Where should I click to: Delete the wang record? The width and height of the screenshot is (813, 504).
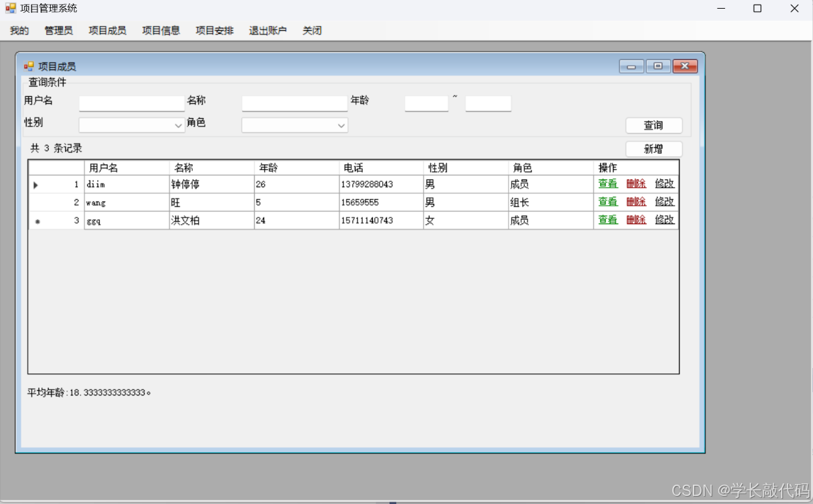636,202
